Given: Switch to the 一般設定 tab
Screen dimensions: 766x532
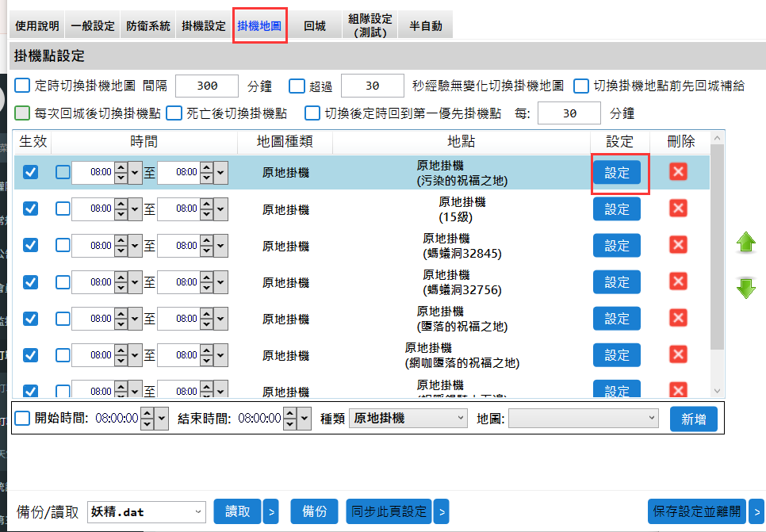Looking at the screenshot, I should pos(93,25).
